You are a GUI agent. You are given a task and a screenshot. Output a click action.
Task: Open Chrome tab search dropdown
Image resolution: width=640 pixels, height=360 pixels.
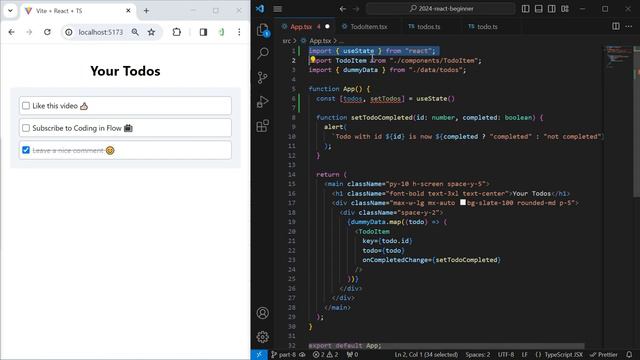(10, 11)
